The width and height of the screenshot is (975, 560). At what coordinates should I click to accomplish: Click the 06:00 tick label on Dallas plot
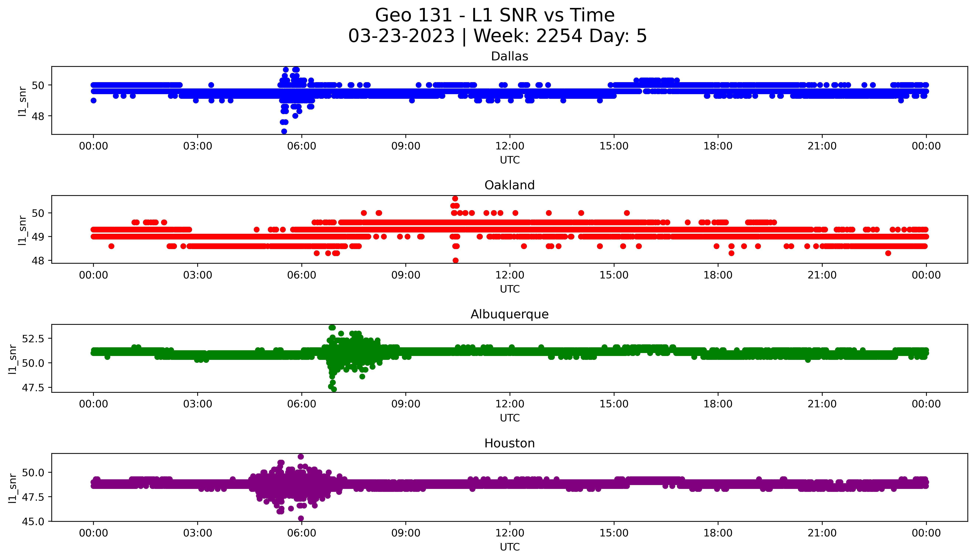click(x=302, y=147)
